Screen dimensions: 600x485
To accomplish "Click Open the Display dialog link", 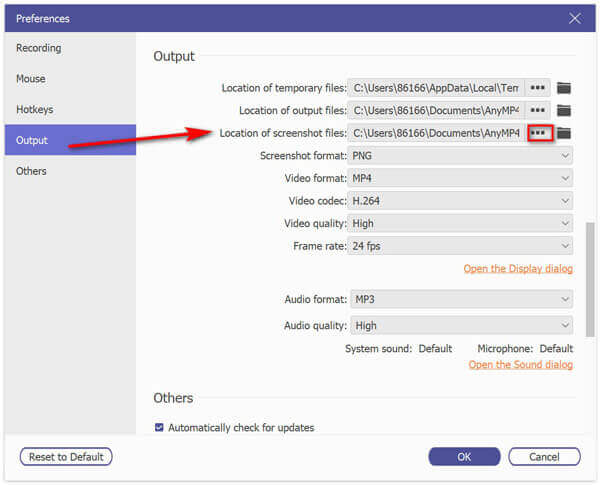I will (x=517, y=269).
